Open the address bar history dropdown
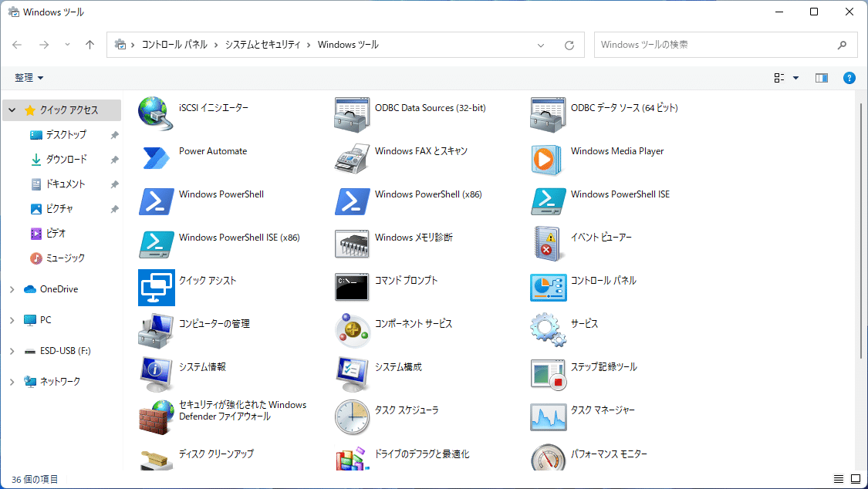868x489 pixels. [x=541, y=46]
